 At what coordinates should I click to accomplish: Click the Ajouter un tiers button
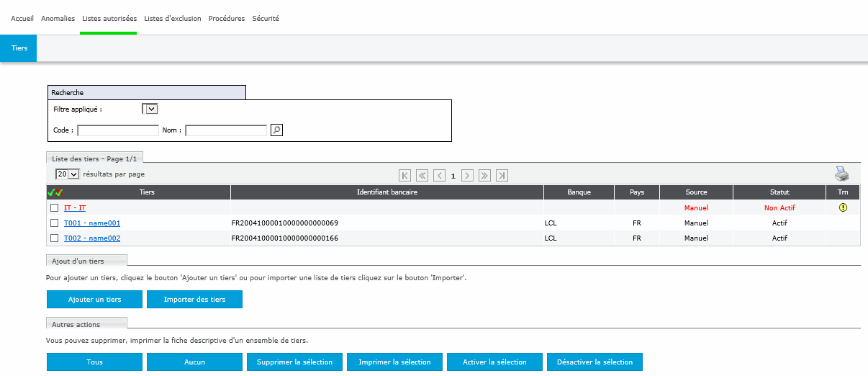94,300
